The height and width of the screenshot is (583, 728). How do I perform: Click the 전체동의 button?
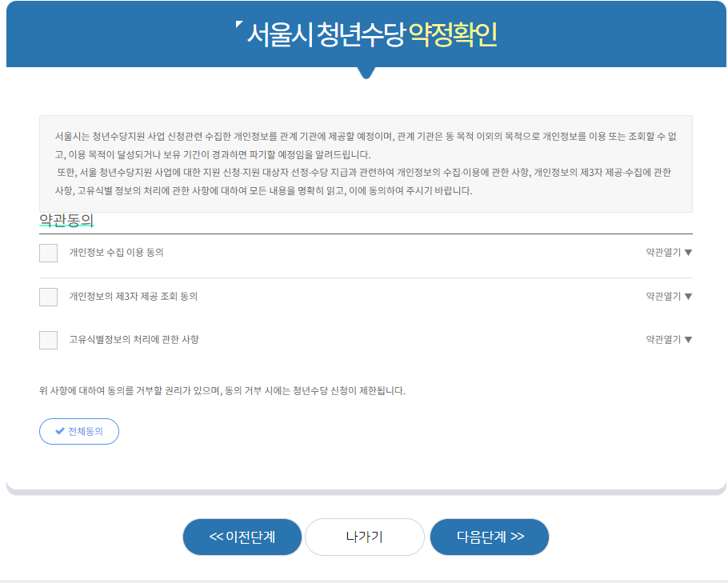pyautogui.click(x=79, y=431)
